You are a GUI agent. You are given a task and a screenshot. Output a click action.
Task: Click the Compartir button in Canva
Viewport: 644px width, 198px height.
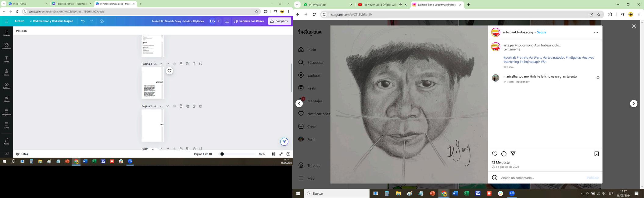[279, 21]
